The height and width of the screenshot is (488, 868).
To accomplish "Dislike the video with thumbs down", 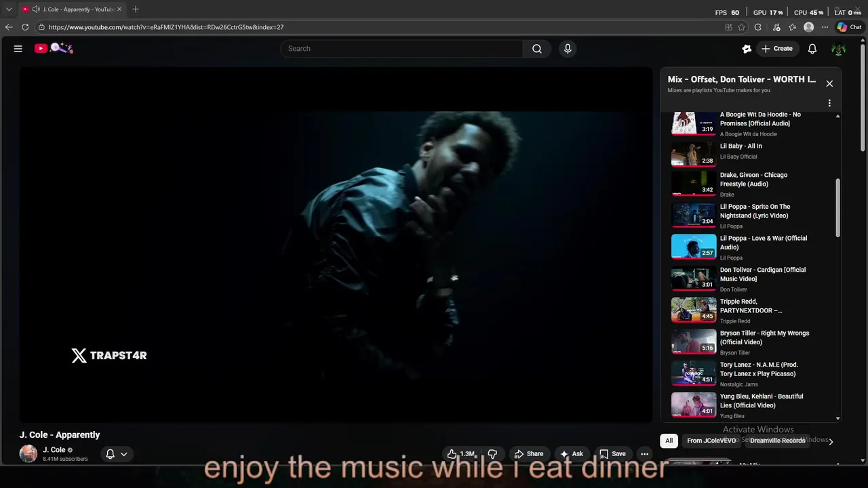I will (493, 454).
